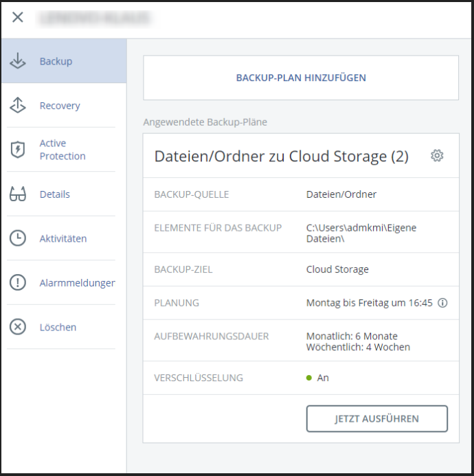Click the C:\Users\admkmi\Eigene Dateien path
The height and width of the screenshot is (476, 474).
coord(361,233)
